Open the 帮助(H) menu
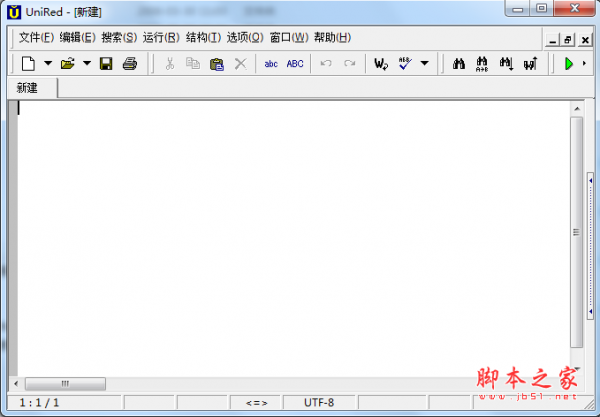This screenshot has height=417, width=600. point(332,37)
